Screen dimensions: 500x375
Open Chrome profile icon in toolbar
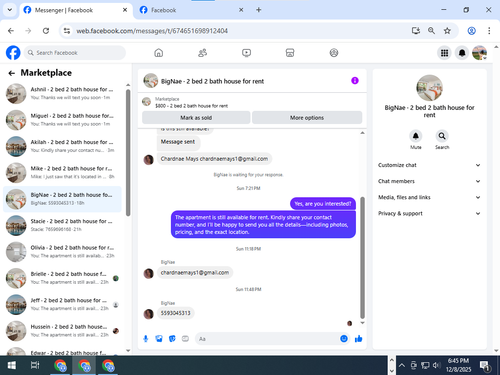(x=471, y=31)
